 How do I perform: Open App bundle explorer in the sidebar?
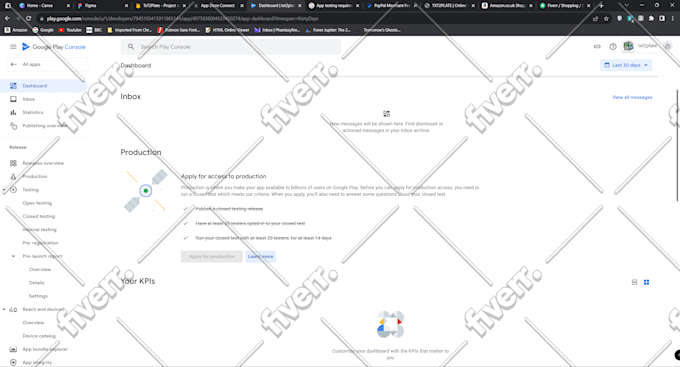point(45,349)
